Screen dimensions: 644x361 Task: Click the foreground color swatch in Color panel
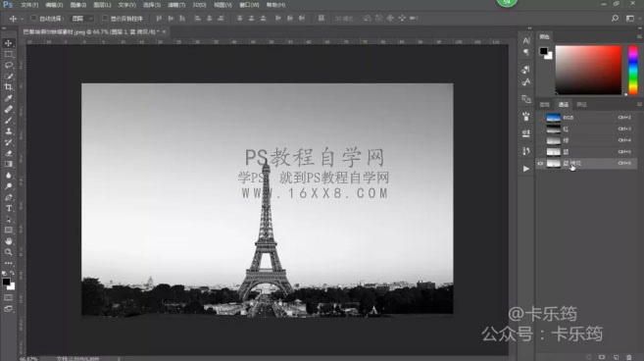(543, 51)
